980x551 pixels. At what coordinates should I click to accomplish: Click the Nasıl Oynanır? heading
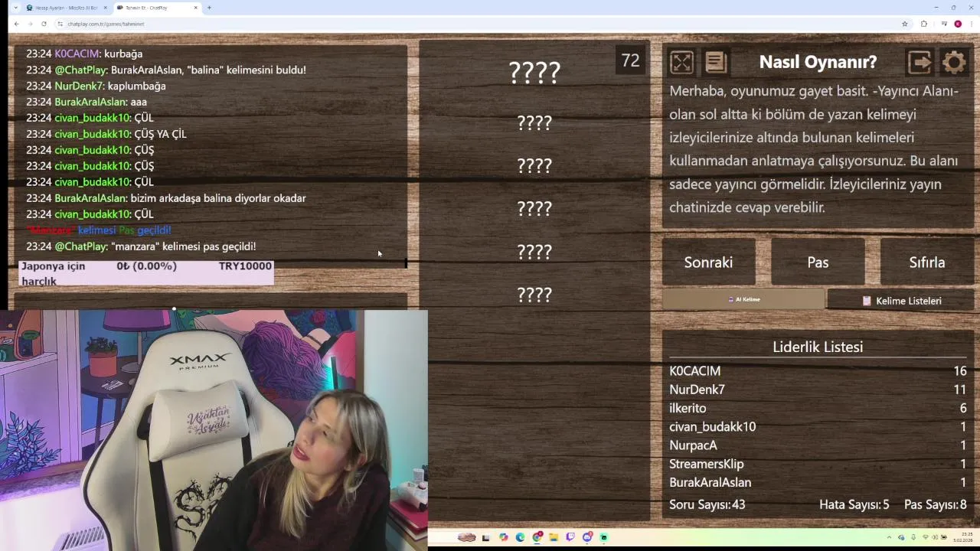818,62
